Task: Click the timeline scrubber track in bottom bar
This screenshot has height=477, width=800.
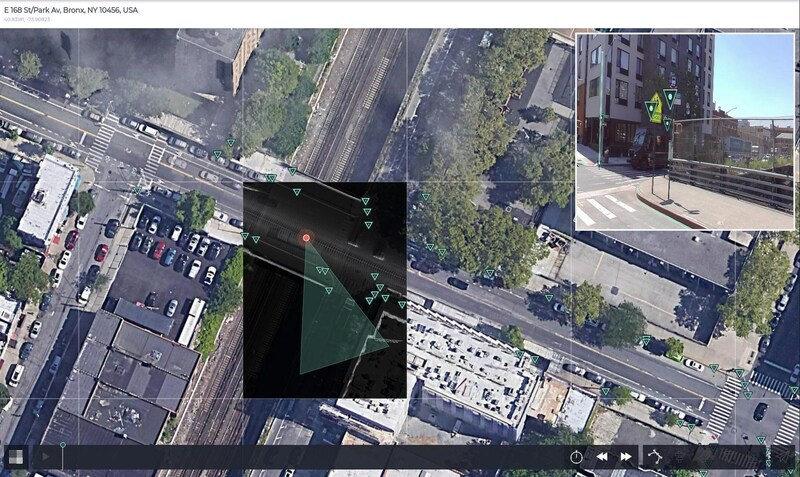Action: coord(300,456)
